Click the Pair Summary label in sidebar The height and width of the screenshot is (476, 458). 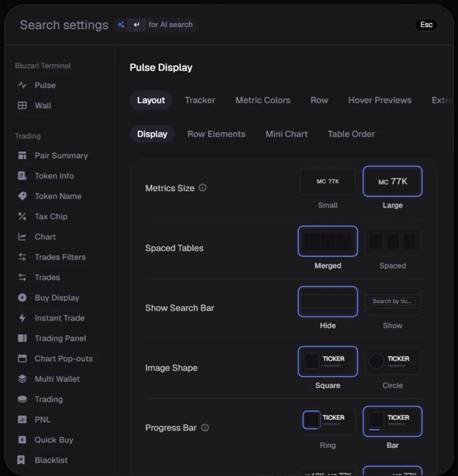pos(61,155)
